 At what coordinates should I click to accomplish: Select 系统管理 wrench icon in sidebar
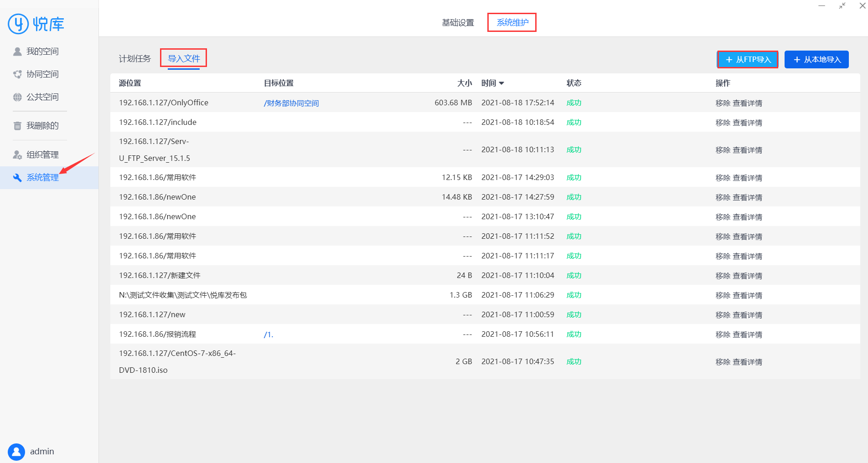[17, 178]
